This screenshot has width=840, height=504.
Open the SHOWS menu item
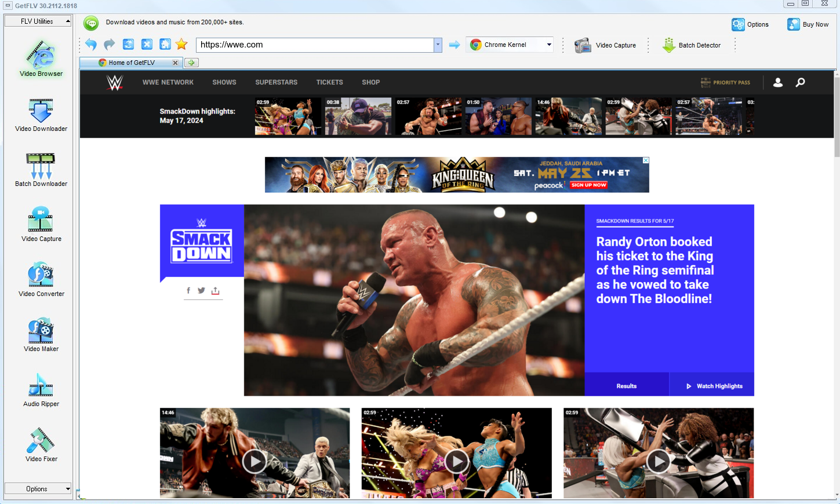pos(224,82)
